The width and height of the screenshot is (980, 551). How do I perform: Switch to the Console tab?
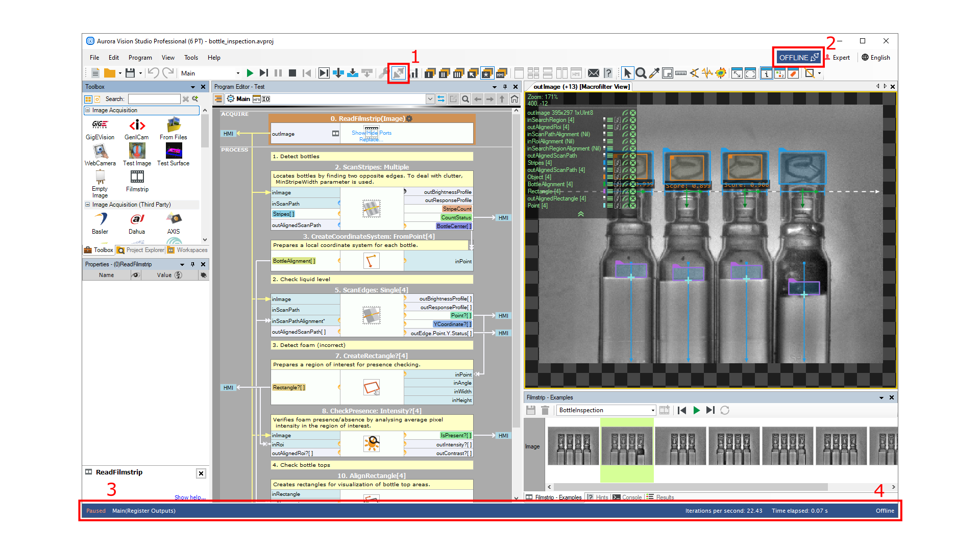627,497
